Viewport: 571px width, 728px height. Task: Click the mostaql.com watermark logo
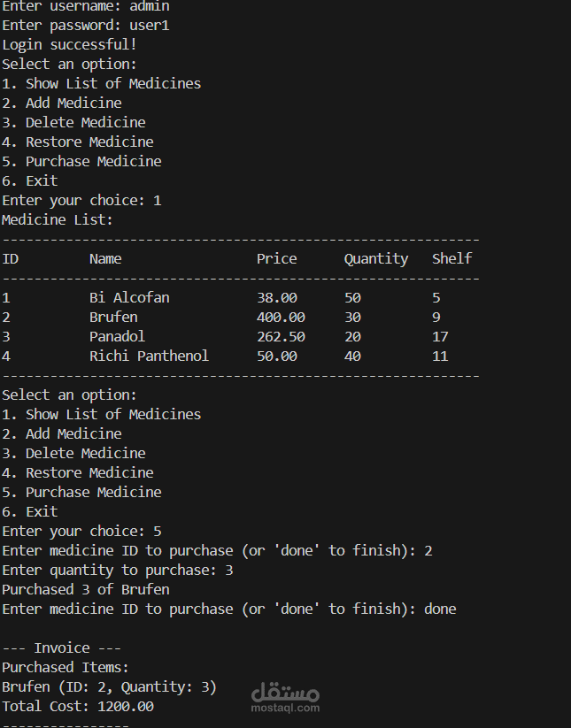pos(285,697)
